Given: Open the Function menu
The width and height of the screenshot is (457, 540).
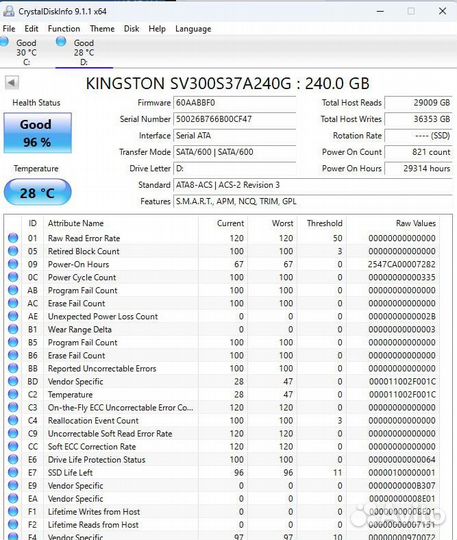Looking at the screenshot, I should [64, 29].
